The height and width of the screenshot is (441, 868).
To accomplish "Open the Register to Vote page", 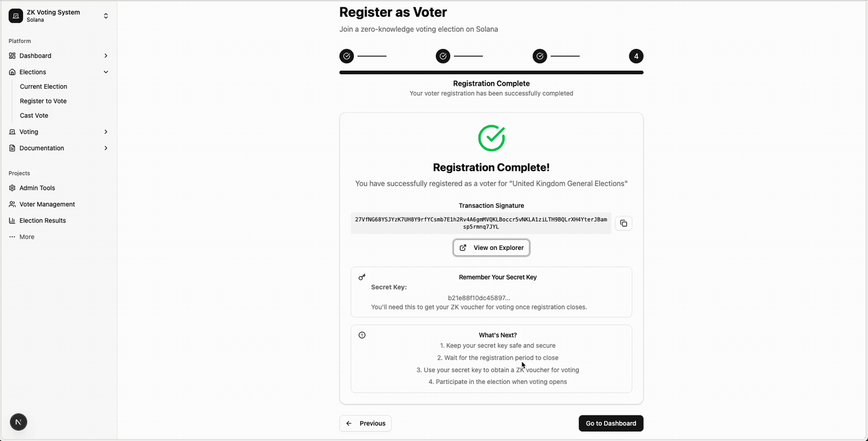I will [x=43, y=101].
